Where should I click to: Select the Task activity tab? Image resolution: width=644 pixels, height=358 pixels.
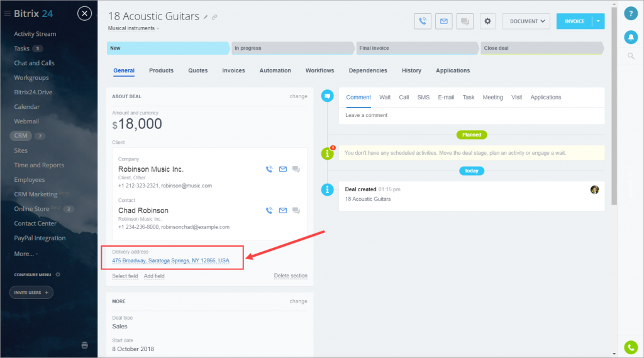click(x=468, y=98)
